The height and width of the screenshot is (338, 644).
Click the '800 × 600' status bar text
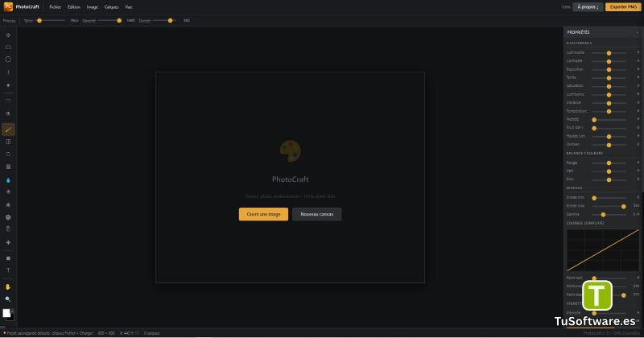[106, 333]
